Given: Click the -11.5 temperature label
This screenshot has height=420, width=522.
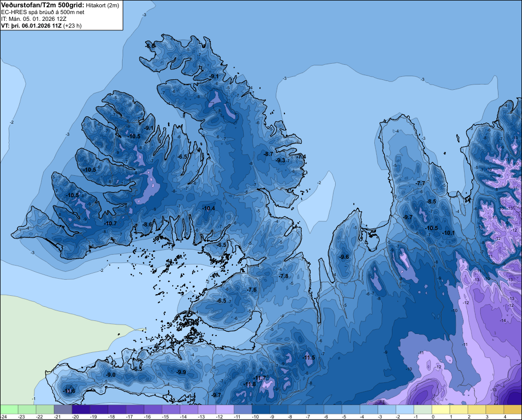Looking at the screenshot, I should 309,358.
